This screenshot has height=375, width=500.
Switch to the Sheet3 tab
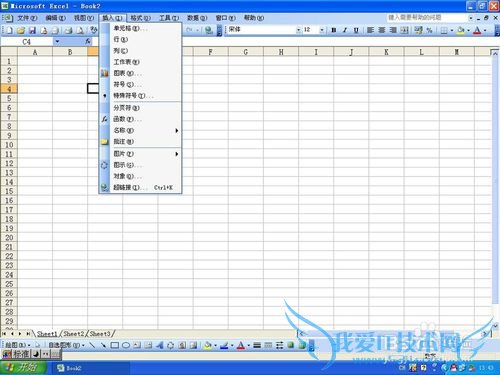[100, 334]
